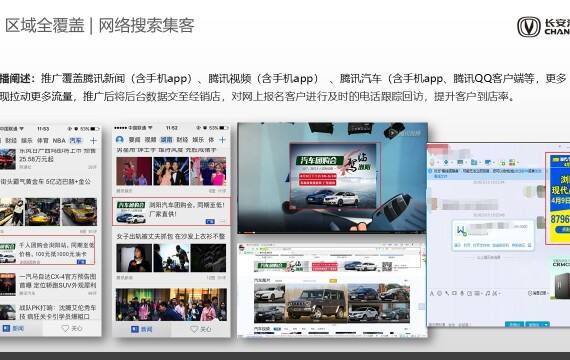This screenshot has height=360, width=570.
Task: Open 一汽马自达CX-4 news headline
Action: (x=58, y=281)
